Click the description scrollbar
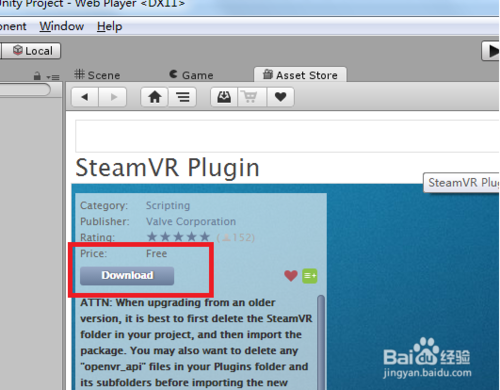The image size is (500, 390). pos(321,342)
